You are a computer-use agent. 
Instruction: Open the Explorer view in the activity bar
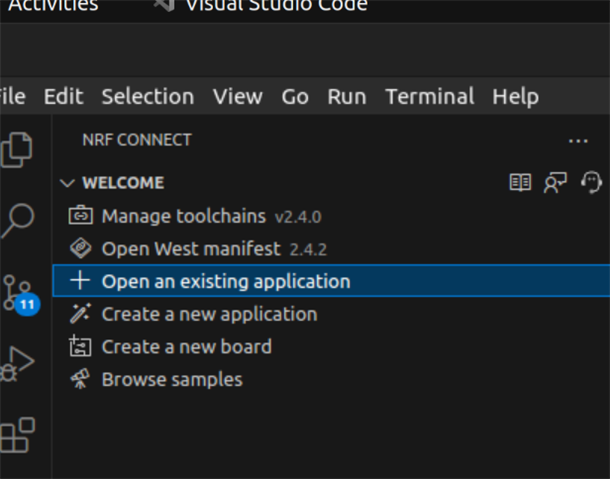point(16,150)
